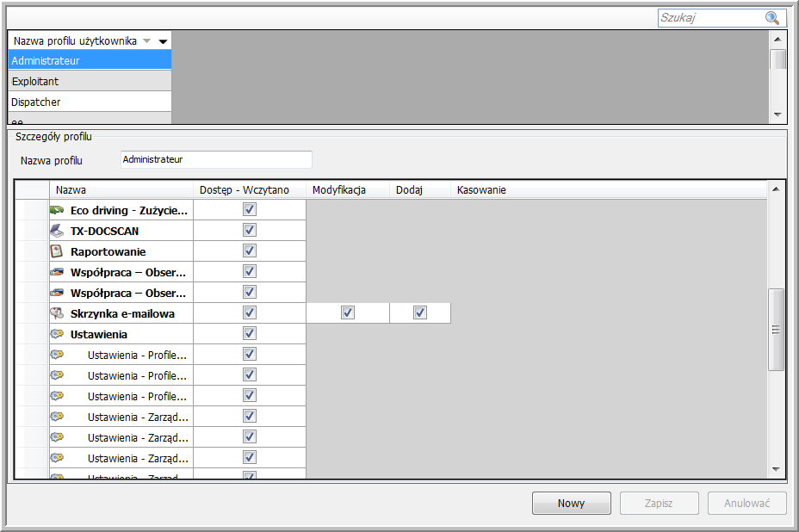The width and height of the screenshot is (799, 532).
Task: Uncheck access checkbox for Raportowanie
Action: [250, 251]
